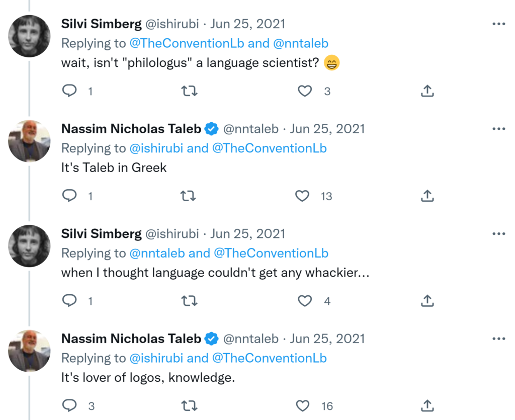
Task: Click Silvi Simberg's avatar on the first tweet
Action: pyautogui.click(x=30, y=36)
